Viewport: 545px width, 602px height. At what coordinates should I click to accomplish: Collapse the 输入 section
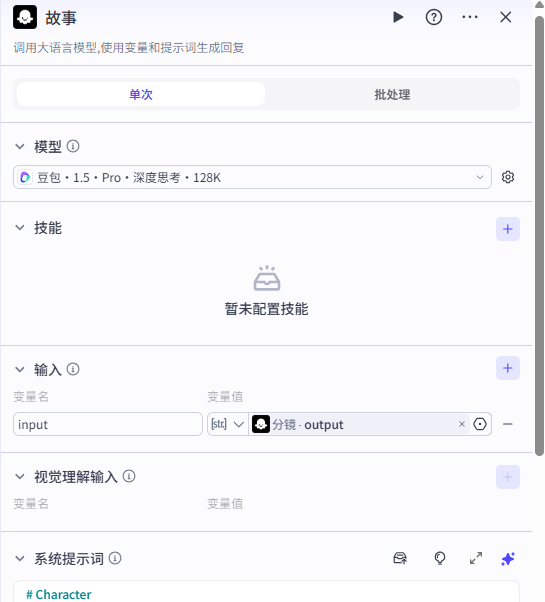tap(20, 369)
